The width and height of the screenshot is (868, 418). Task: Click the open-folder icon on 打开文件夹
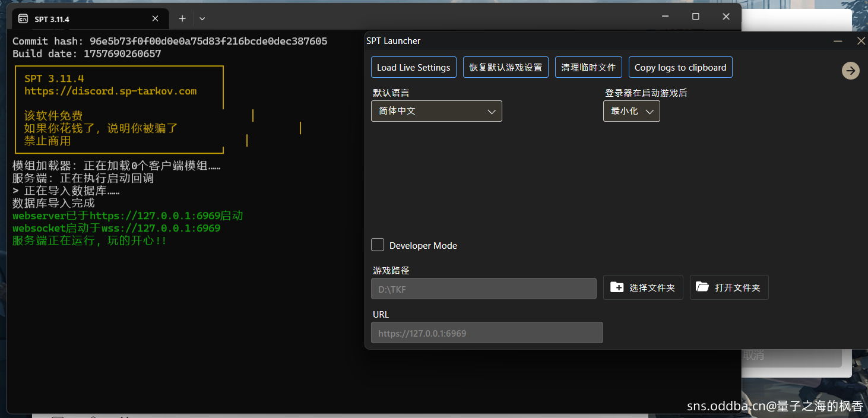pyautogui.click(x=702, y=287)
